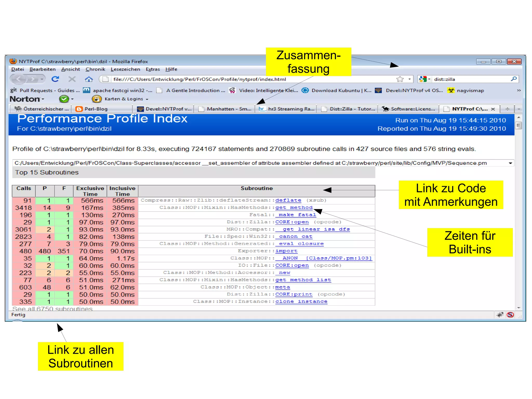Click the NoScript icon in status bar
The width and height of the screenshot is (532, 399).
pyautogui.click(x=510, y=315)
